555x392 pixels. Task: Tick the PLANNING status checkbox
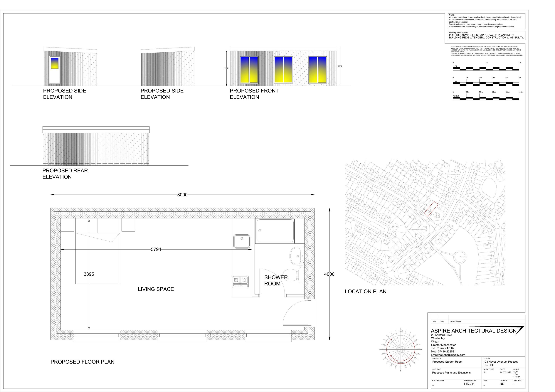[513, 35]
